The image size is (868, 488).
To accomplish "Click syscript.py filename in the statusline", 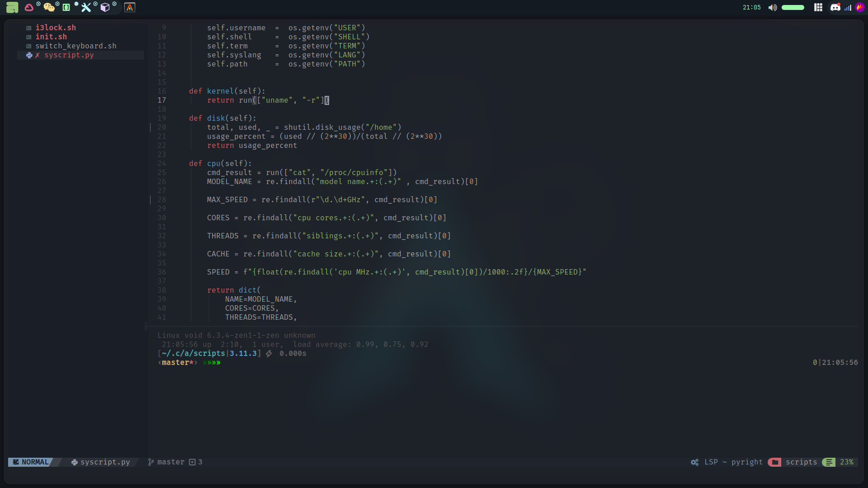I will pos(105,462).
